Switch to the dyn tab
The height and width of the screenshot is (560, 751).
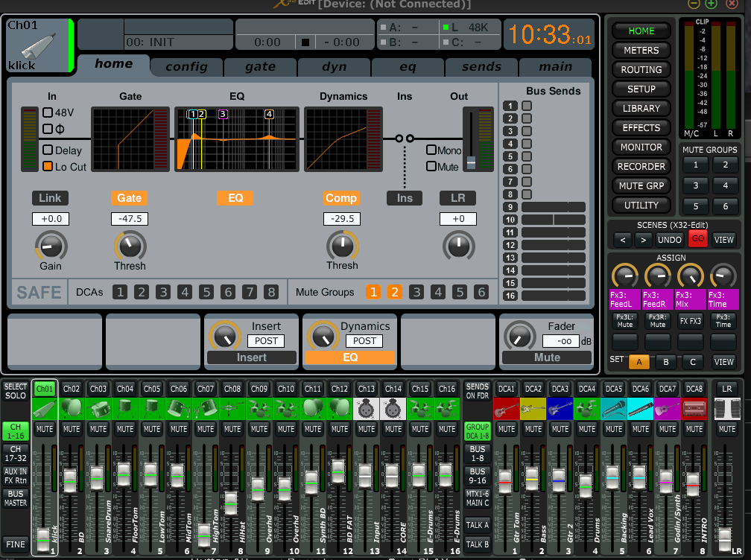334,67
